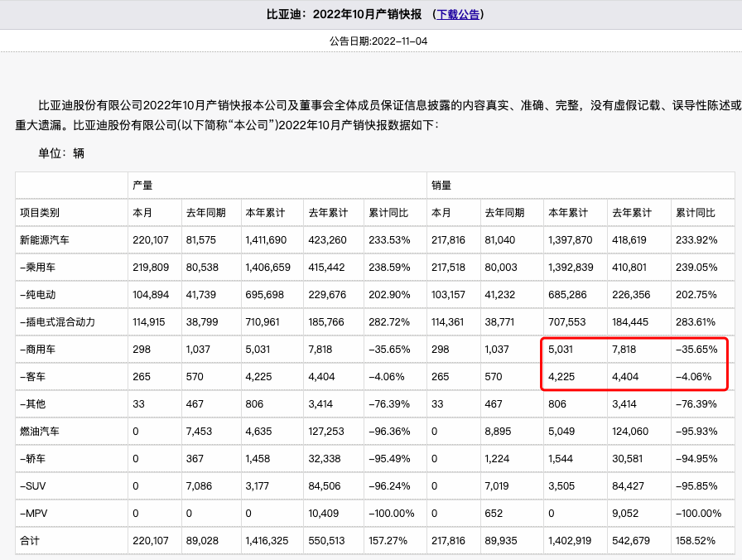Viewport: 742px width, 560px height.
Task: Select the -轿车 row label
Action: pyautogui.click(x=33, y=459)
